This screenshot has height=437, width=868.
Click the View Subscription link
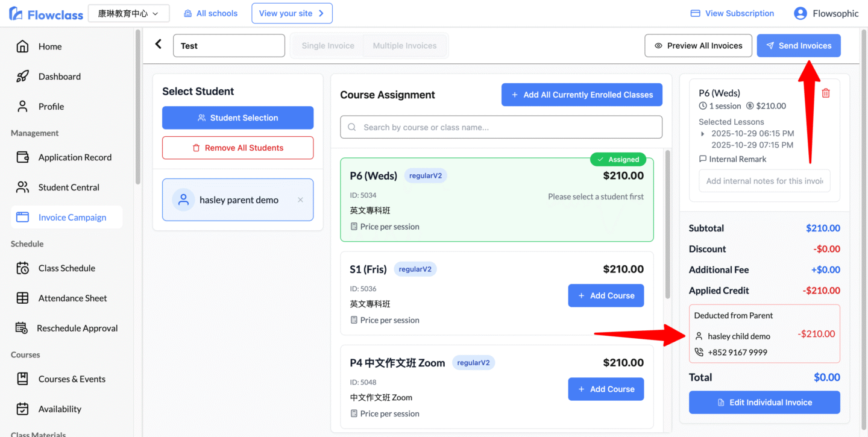coord(732,13)
